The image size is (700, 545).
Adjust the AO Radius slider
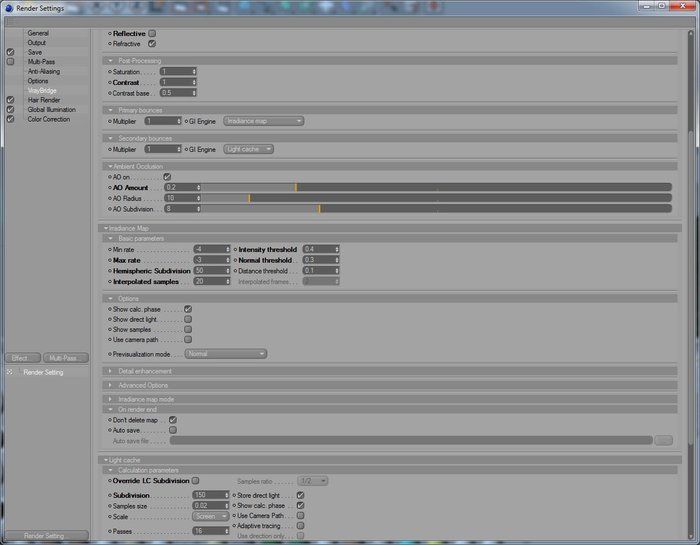pyautogui.click(x=436, y=198)
